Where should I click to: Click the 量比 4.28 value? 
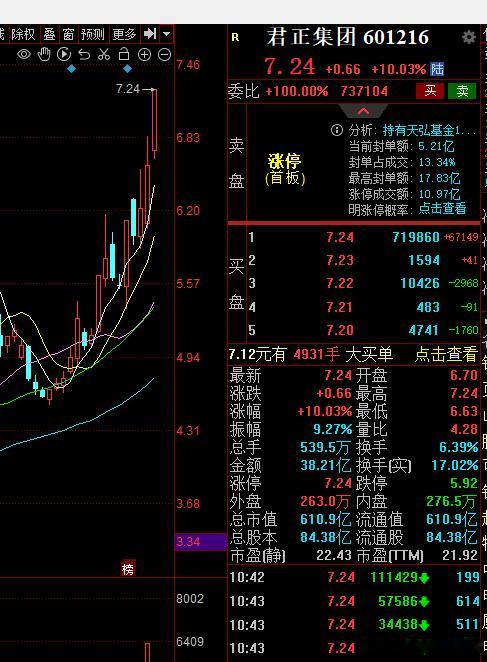click(x=463, y=429)
